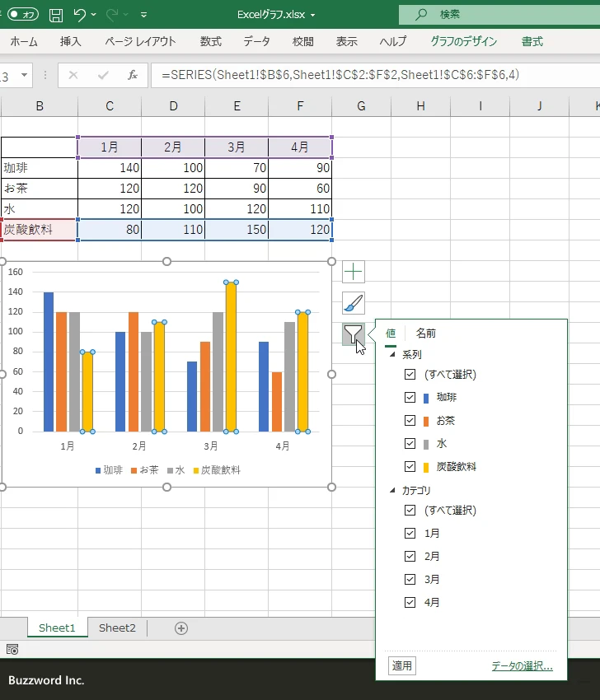Switch to the Sheet1 tab

57,628
